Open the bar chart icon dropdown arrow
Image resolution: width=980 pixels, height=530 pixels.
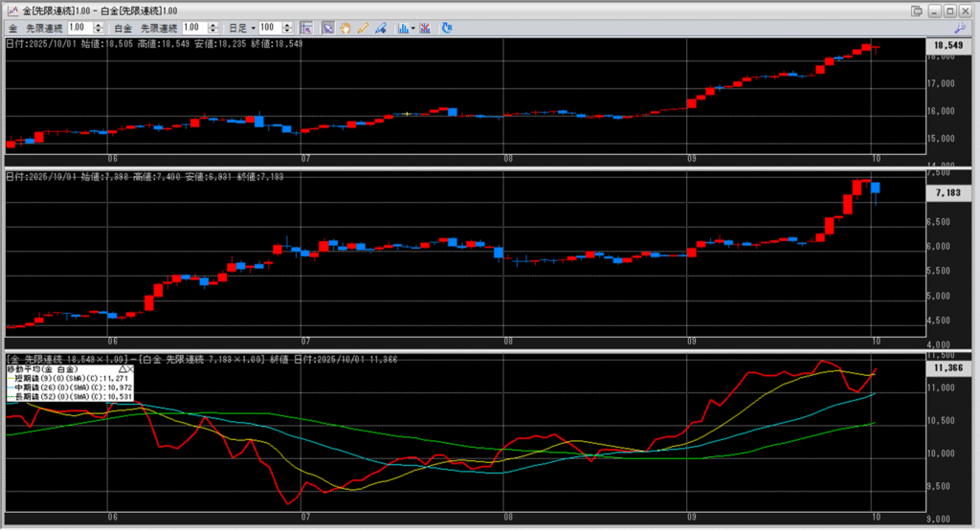click(413, 28)
